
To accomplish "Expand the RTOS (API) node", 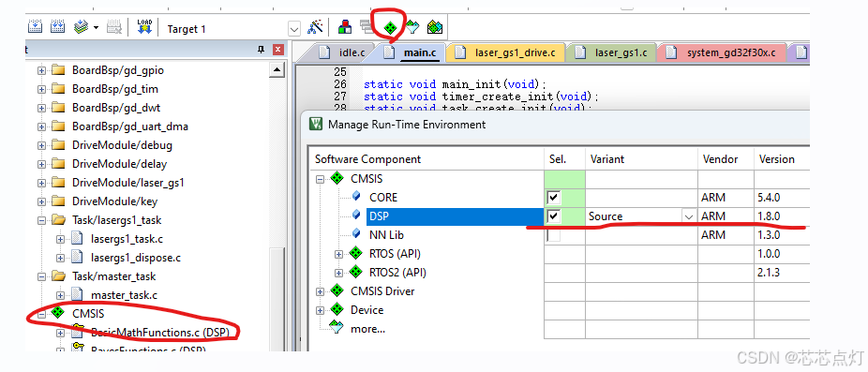I will (x=338, y=254).
